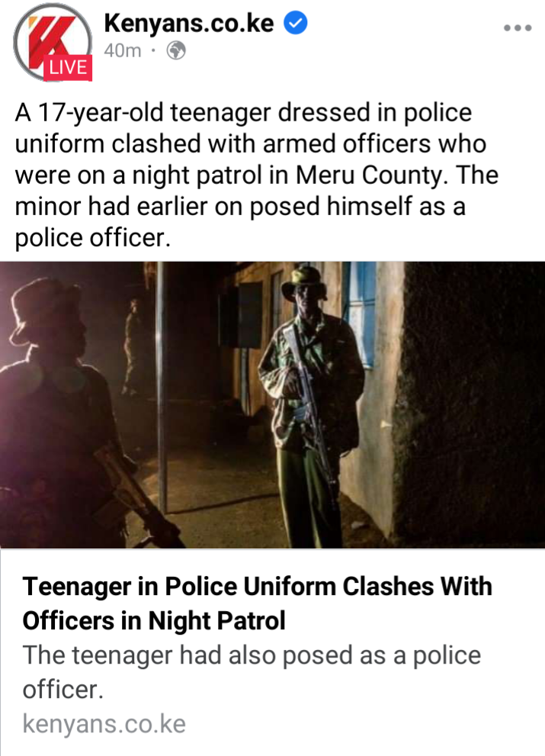Click the camouflaged officer holding a rifle

point(311,405)
